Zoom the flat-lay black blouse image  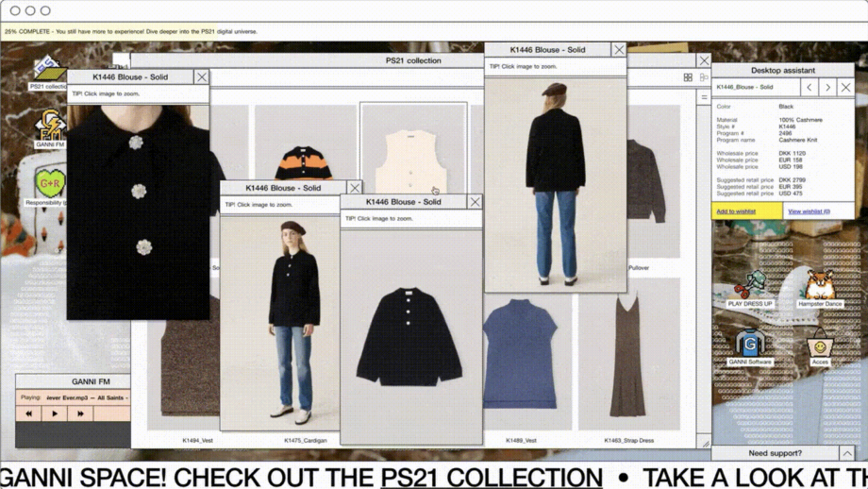coord(410,337)
